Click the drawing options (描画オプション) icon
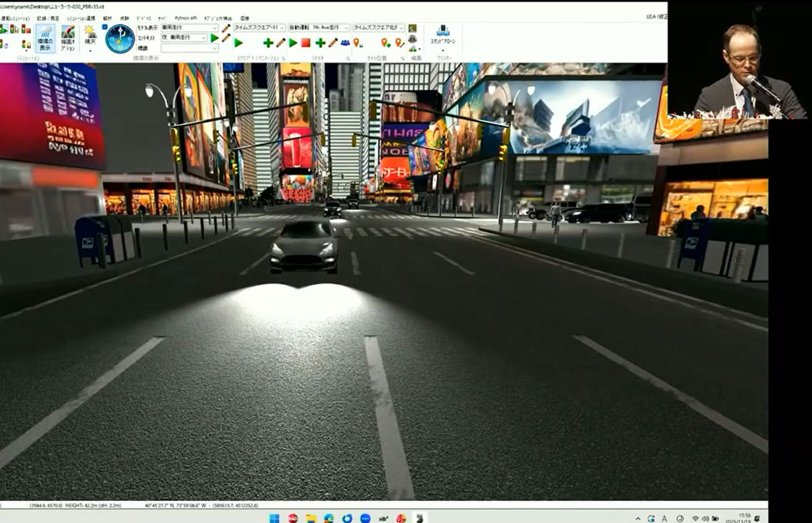812x523 pixels. coord(67,38)
